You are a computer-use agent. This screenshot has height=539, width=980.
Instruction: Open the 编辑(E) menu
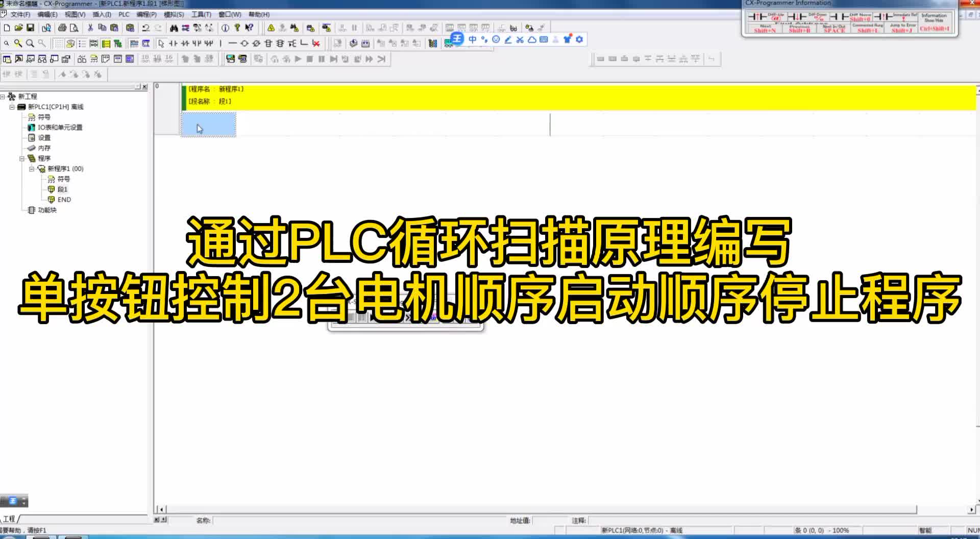[47, 14]
